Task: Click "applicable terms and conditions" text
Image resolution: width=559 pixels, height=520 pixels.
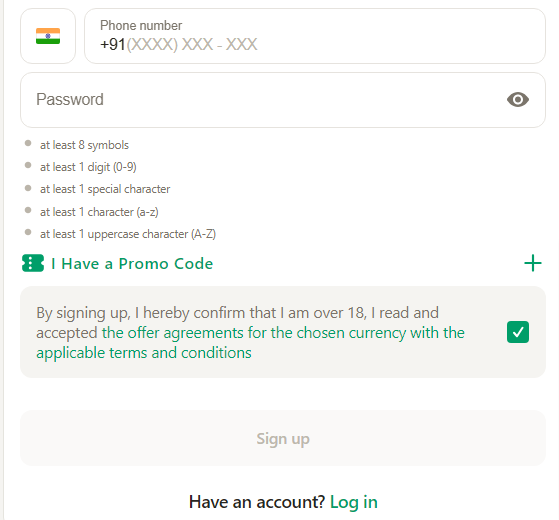Action: pyautogui.click(x=144, y=353)
